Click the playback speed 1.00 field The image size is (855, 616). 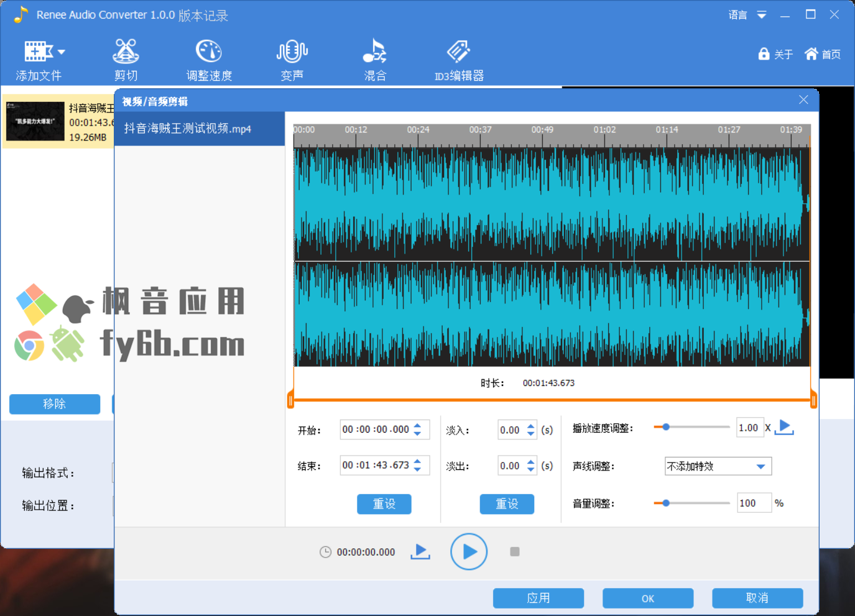(x=749, y=428)
